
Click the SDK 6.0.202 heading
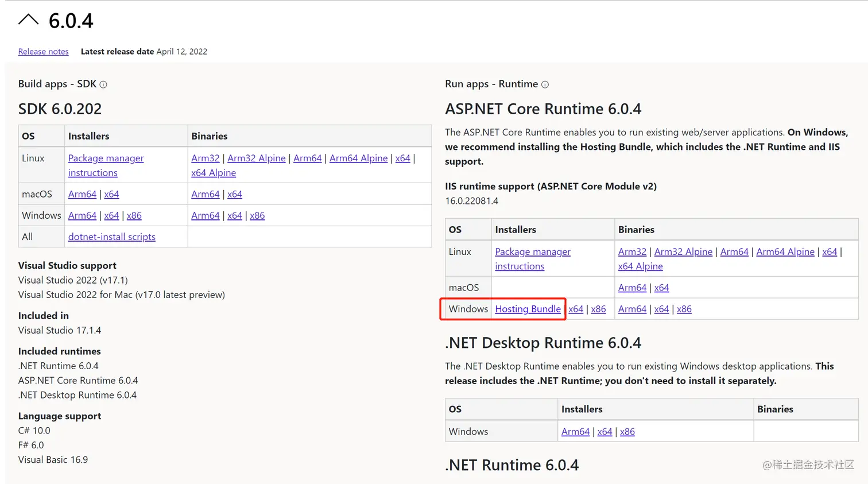pos(60,109)
